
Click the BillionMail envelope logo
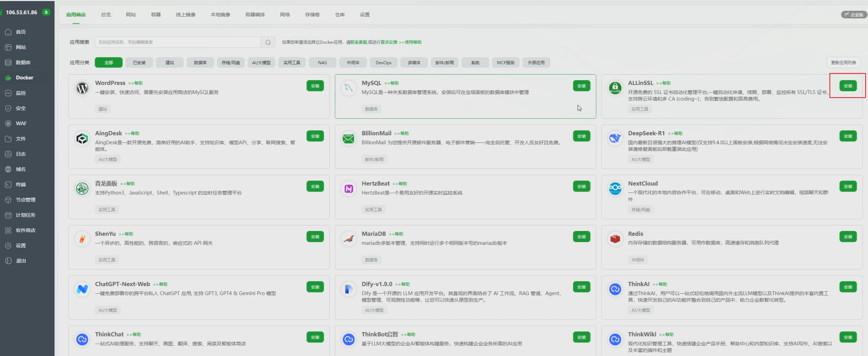click(x=348, y=138)
